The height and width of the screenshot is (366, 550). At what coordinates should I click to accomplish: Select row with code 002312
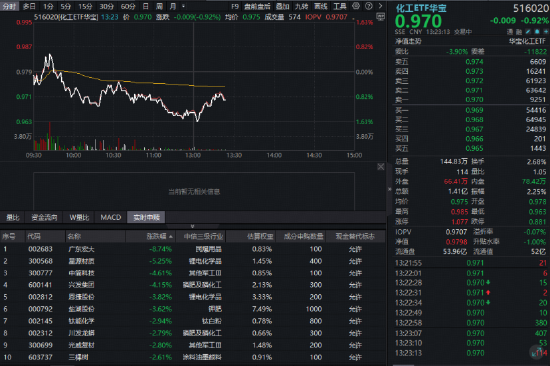(193, 333)
